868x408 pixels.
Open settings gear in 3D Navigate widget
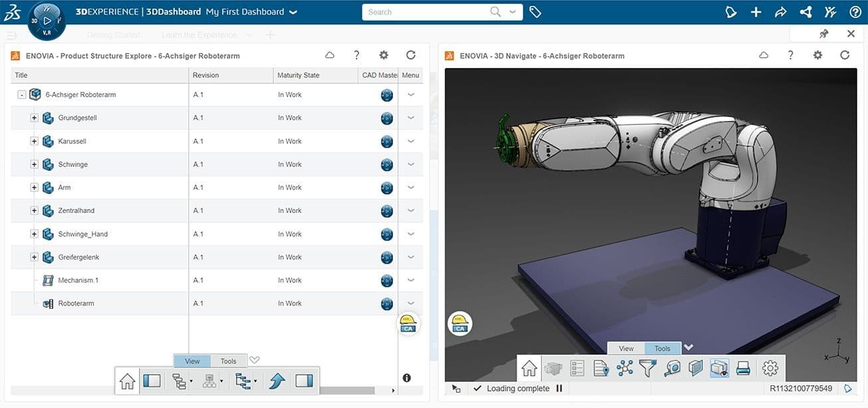(818, 55)
